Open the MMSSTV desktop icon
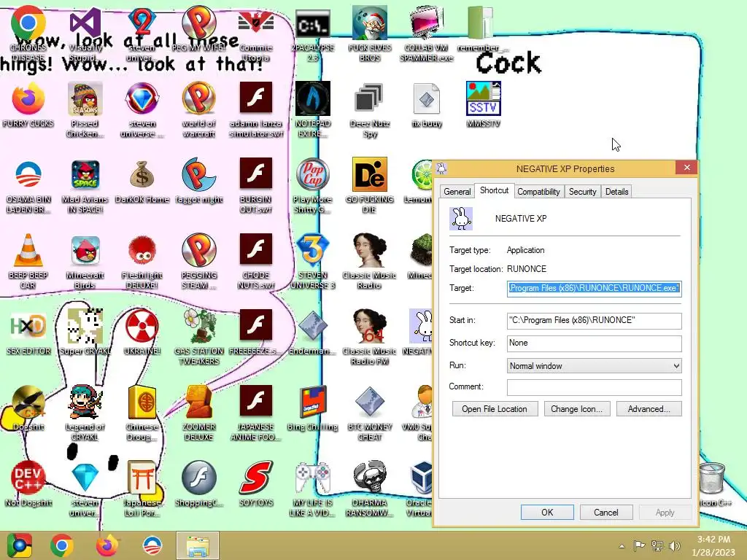 483,98
